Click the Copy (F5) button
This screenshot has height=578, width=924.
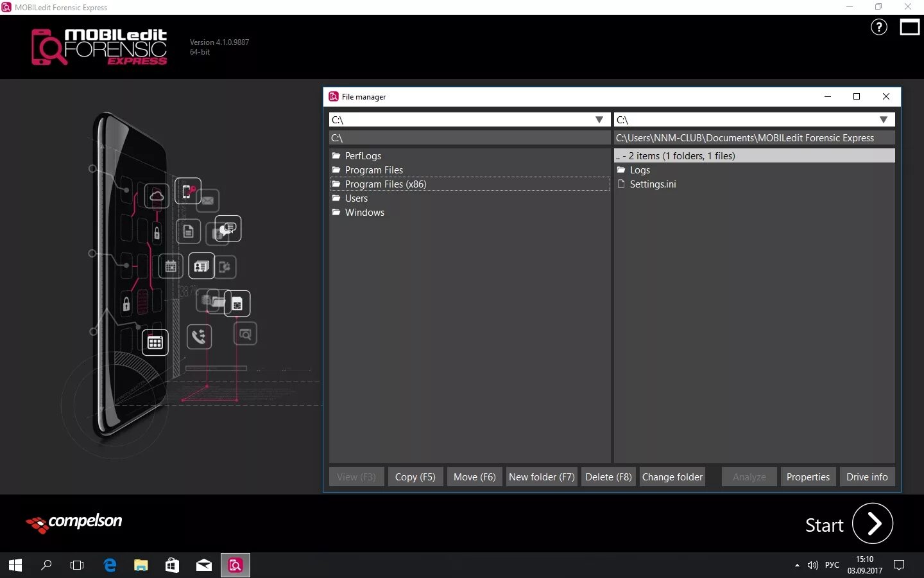tap(415, 477)
